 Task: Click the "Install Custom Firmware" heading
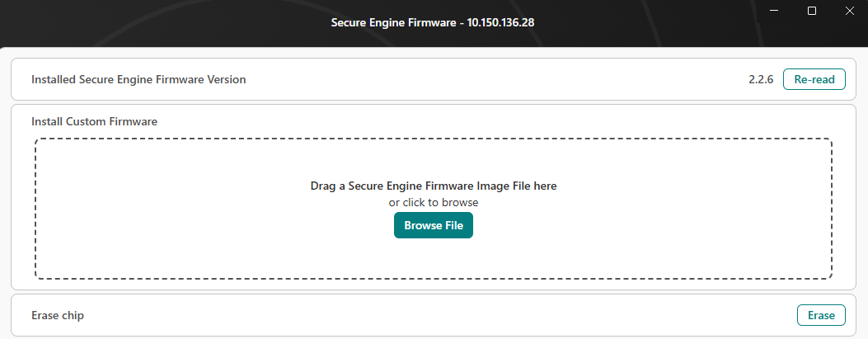(94, 121)
